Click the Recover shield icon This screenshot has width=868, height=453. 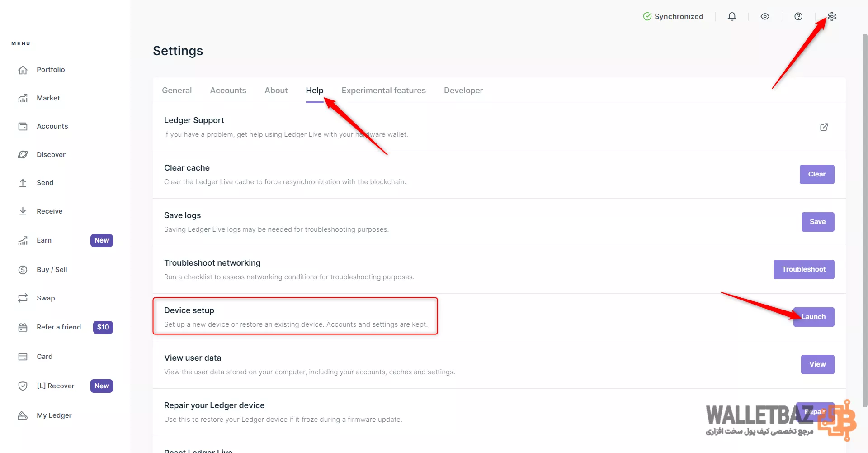coord(23,386)
